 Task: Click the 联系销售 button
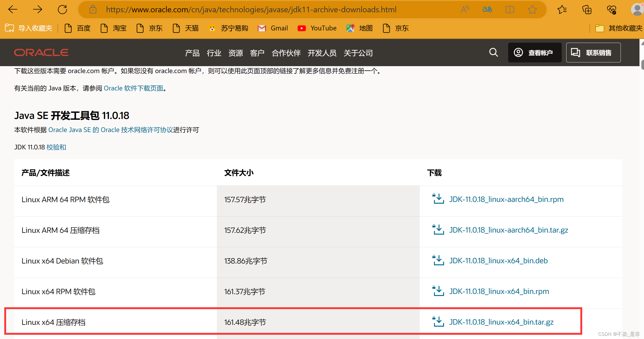(x=593, y=53)
